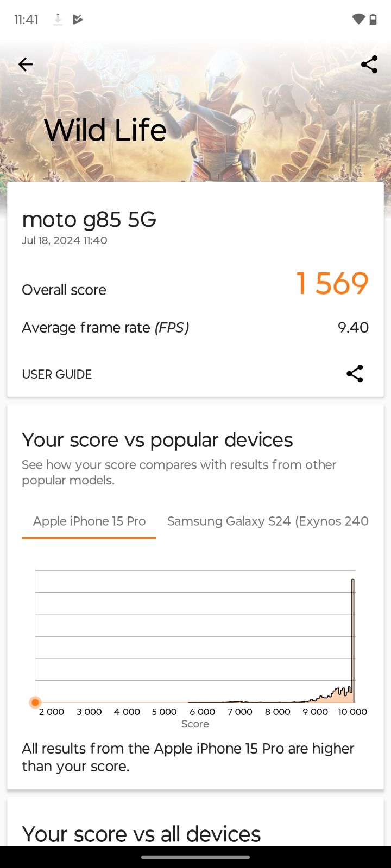Tap the Your score vs popular devices heading
The image size is (391, 868).
(x=157, y=440)
